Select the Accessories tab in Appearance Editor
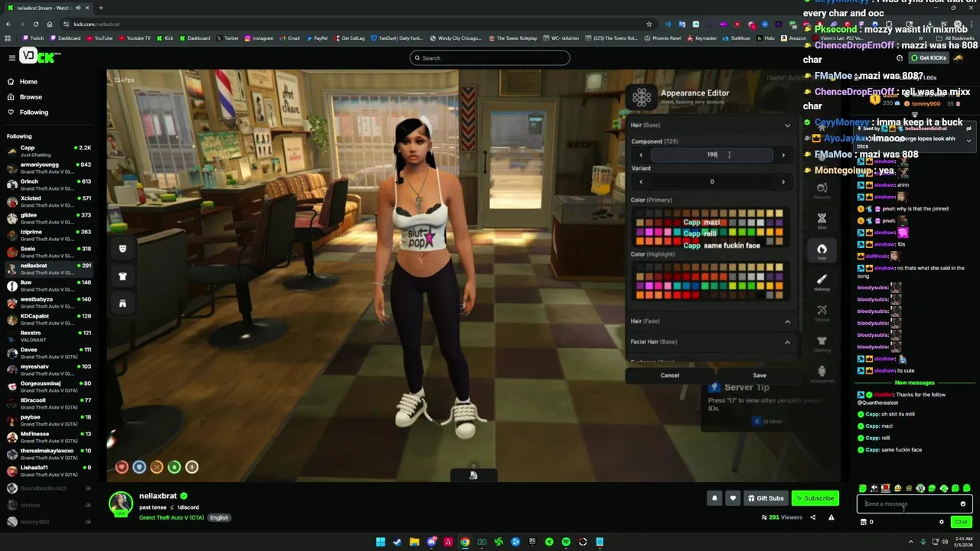 822,373
